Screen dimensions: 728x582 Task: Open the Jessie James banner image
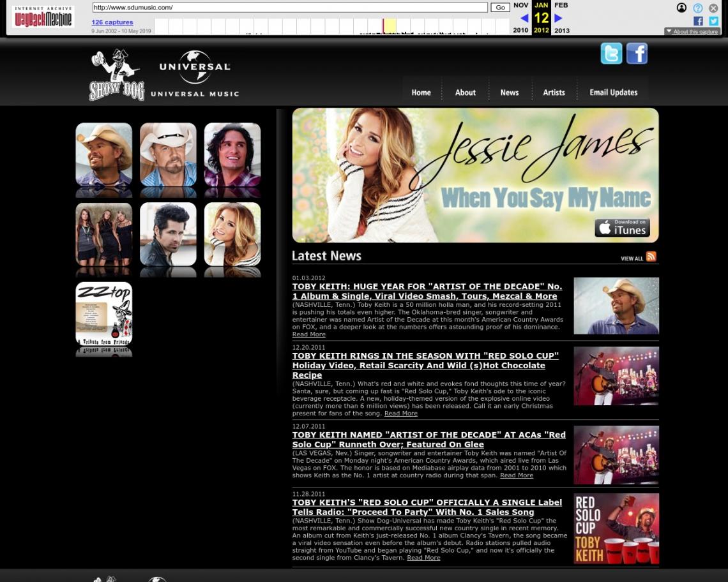pyautogui.click(x=475, y=175)
